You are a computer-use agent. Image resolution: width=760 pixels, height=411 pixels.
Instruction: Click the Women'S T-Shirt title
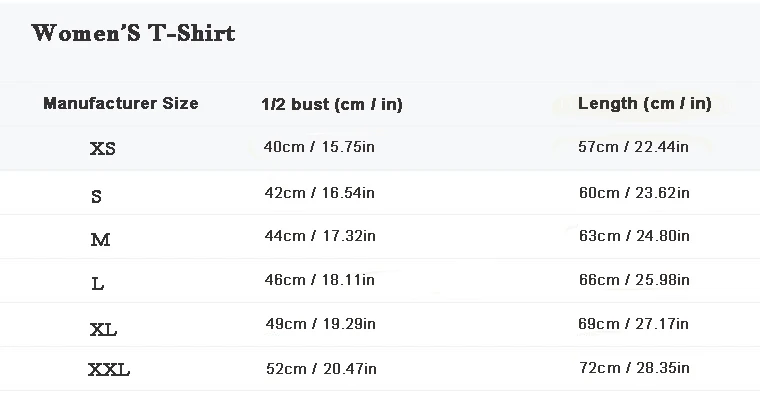click(x=133, y=33)
